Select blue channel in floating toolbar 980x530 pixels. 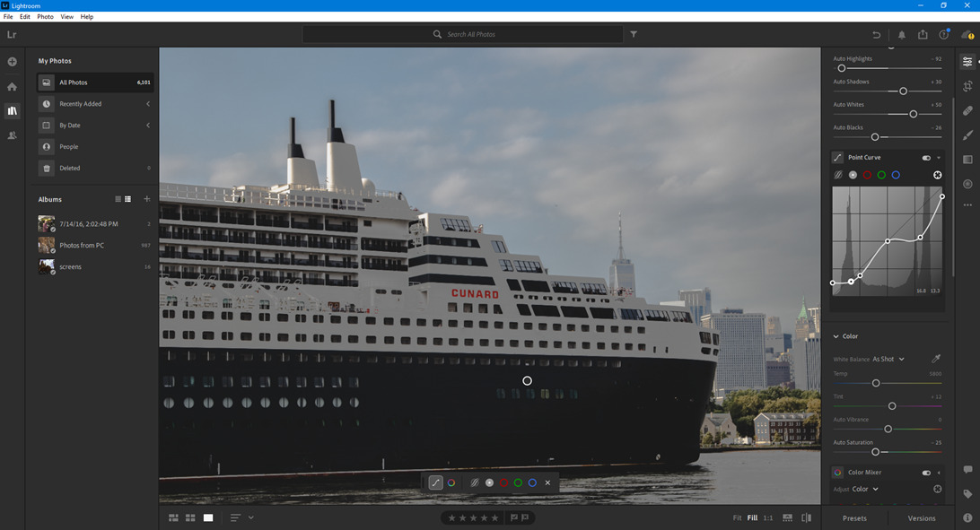click(532, 482)
